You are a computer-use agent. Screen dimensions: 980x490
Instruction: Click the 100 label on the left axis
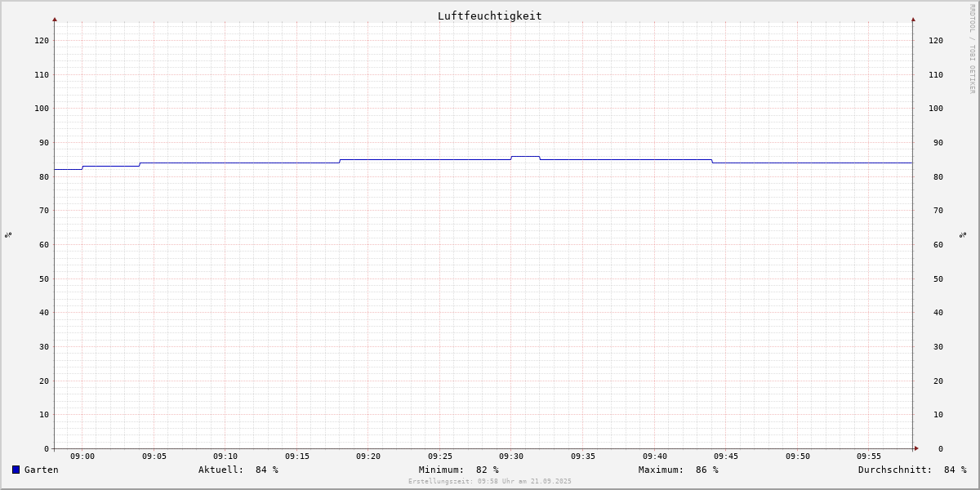coord(42,109)
